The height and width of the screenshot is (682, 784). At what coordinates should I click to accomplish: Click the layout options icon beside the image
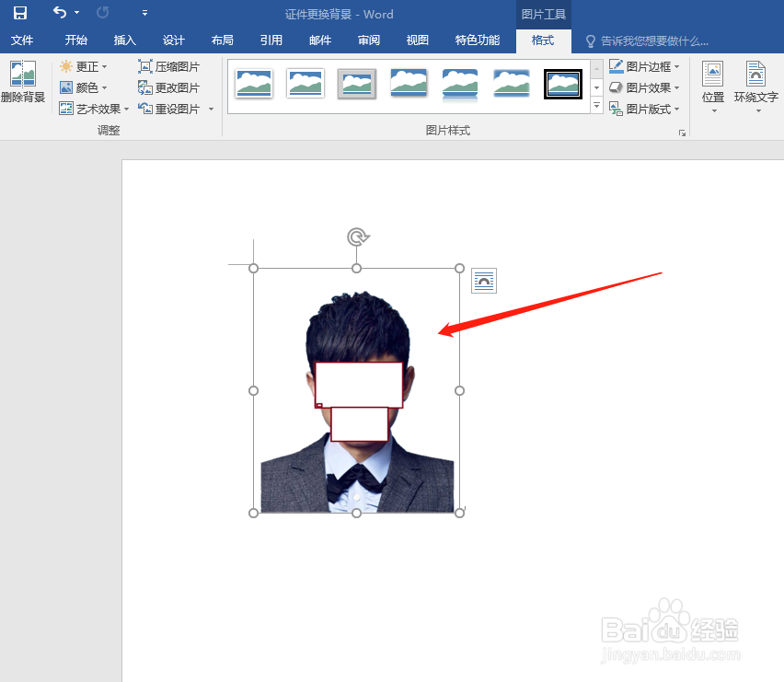tap(484, 281)
